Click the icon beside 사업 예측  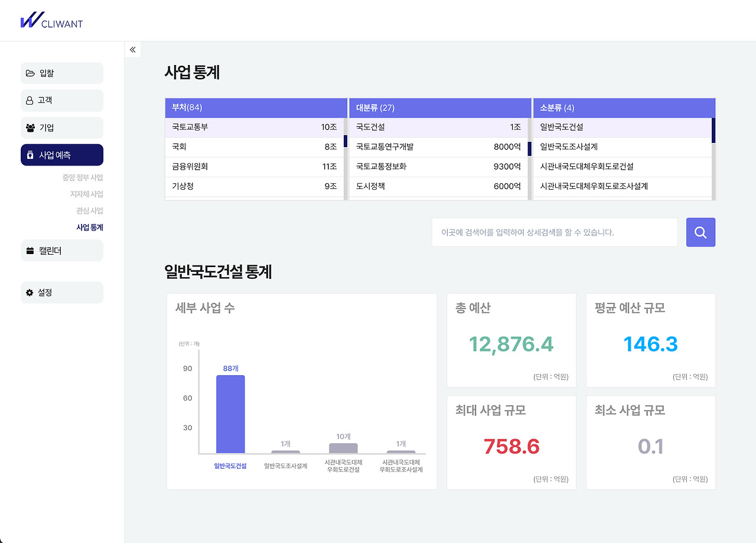click(x=30, y=155)
